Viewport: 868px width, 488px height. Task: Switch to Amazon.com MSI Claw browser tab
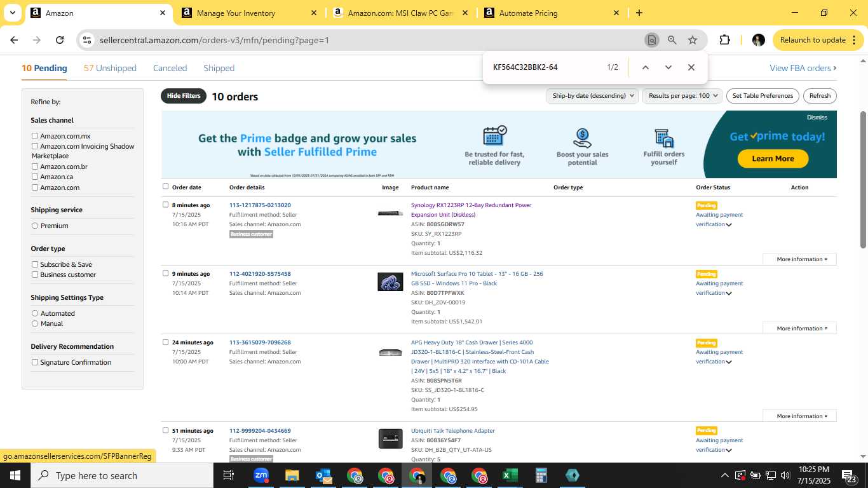[399, 13]
